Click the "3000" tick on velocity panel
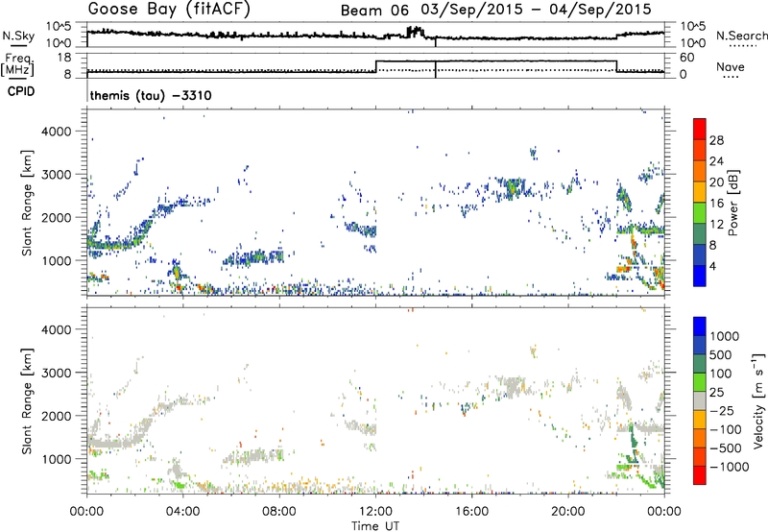 57,373
